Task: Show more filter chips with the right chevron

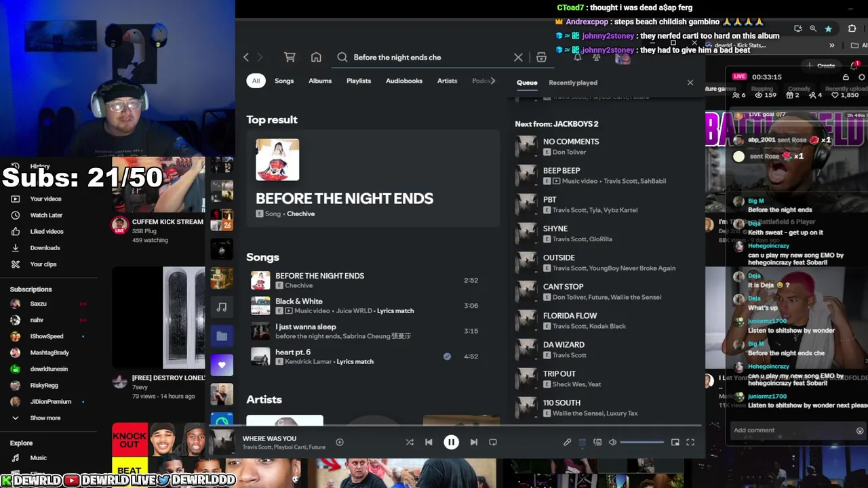Action: point(493,81)
